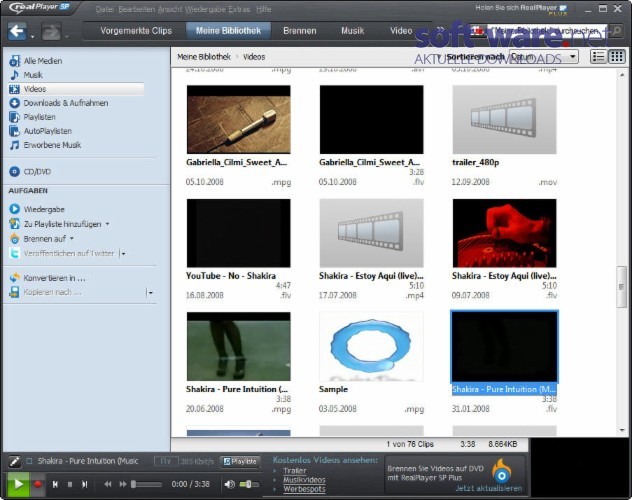Expand Brennen auf dropdown arrow
The width and height of the screenshot is (632, 500).
(x=72, y=239)
